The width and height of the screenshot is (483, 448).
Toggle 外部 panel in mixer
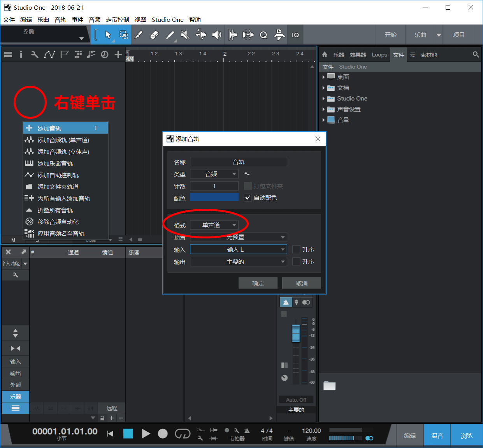pyautogui.click(x=16, y=385)
